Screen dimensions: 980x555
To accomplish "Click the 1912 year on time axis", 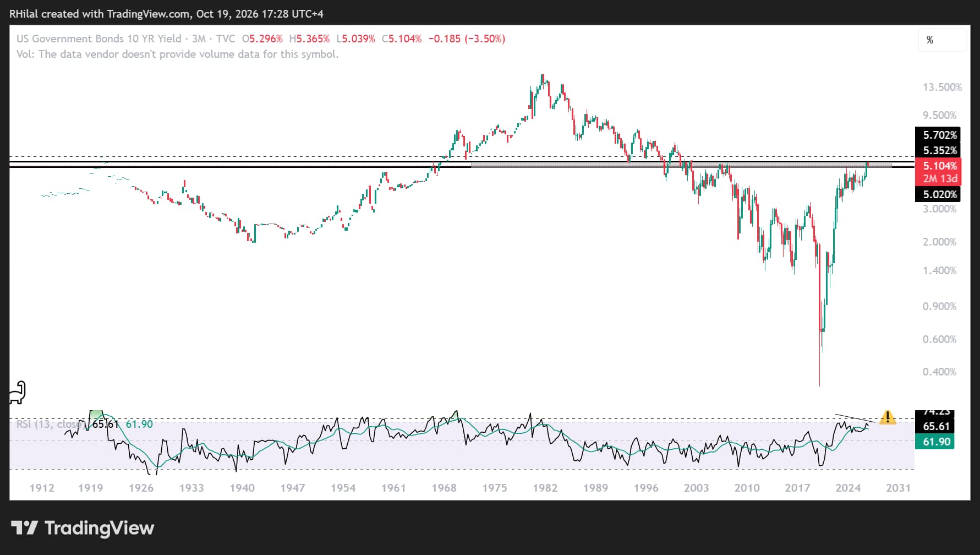I will (42, 488).
